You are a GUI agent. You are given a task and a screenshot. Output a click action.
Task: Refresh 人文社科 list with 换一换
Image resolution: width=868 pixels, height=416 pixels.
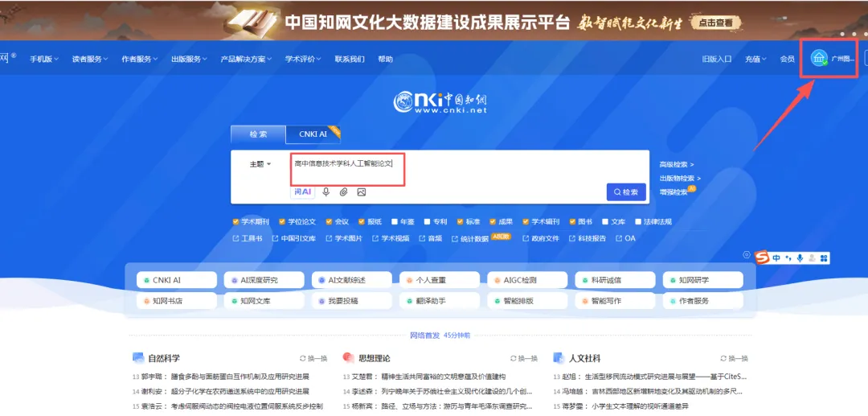click(734, 358)
